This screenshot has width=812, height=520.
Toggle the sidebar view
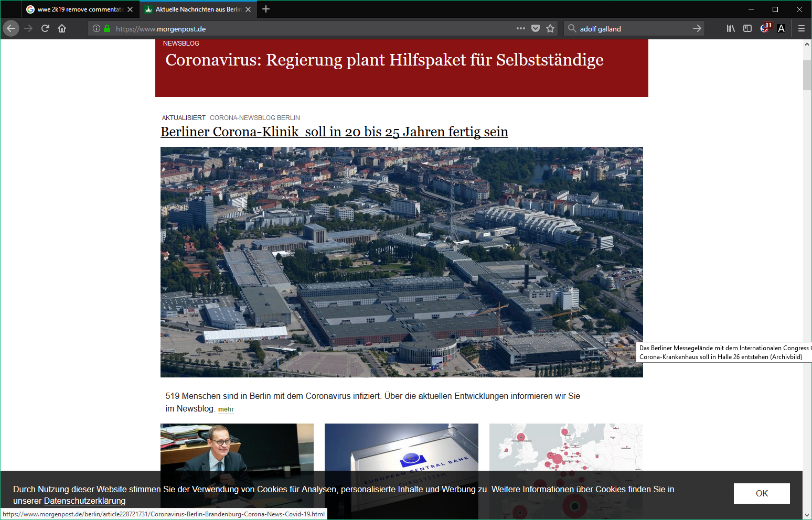[747, 28]
